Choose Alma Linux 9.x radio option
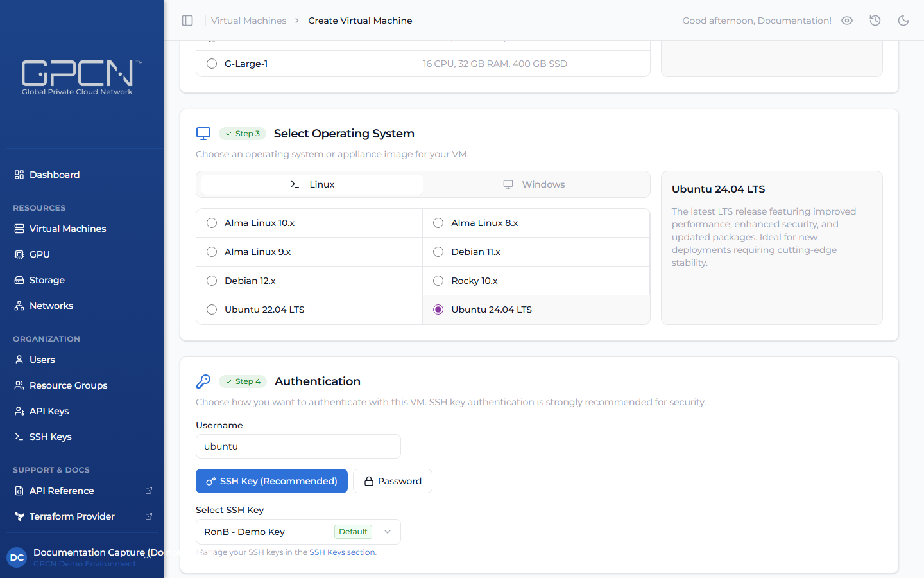Viewport: 924px width, 578px height. pyautogui.click(x=212, y=252)
